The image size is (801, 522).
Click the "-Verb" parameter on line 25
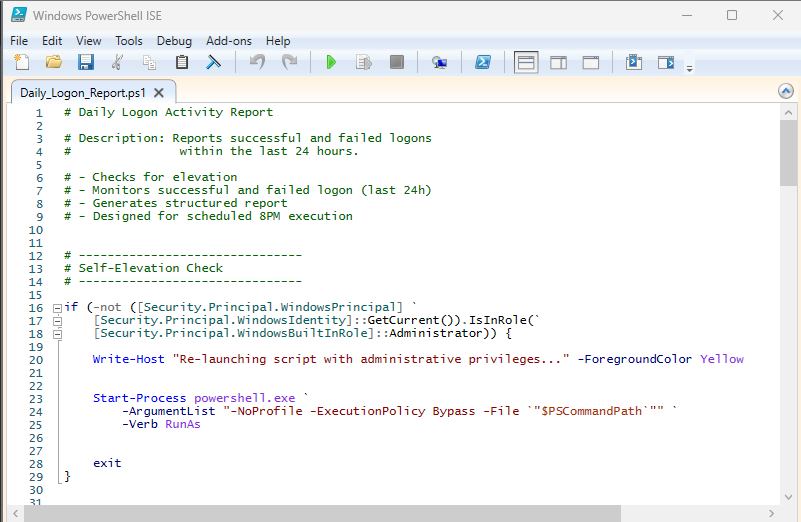pos(139,424)
